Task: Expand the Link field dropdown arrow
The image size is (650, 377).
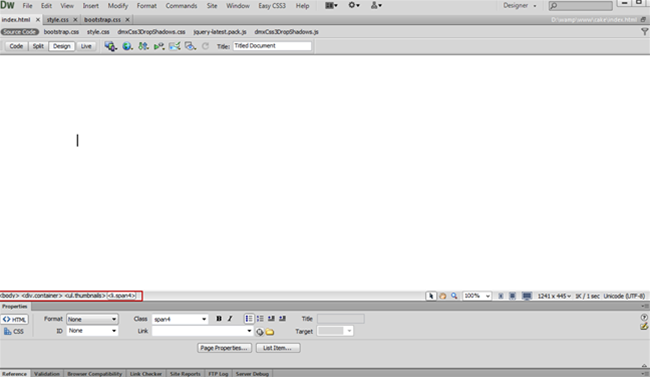Action: [249, 331]
